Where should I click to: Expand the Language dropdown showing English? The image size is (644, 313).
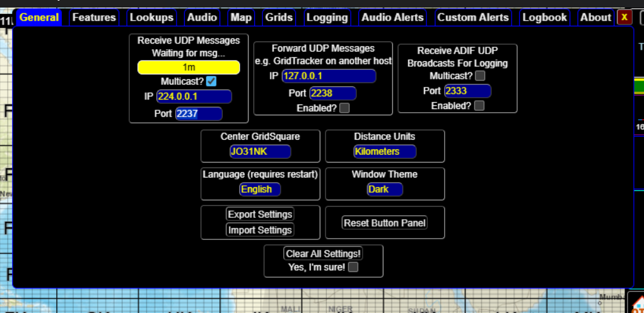pos(260,190)
